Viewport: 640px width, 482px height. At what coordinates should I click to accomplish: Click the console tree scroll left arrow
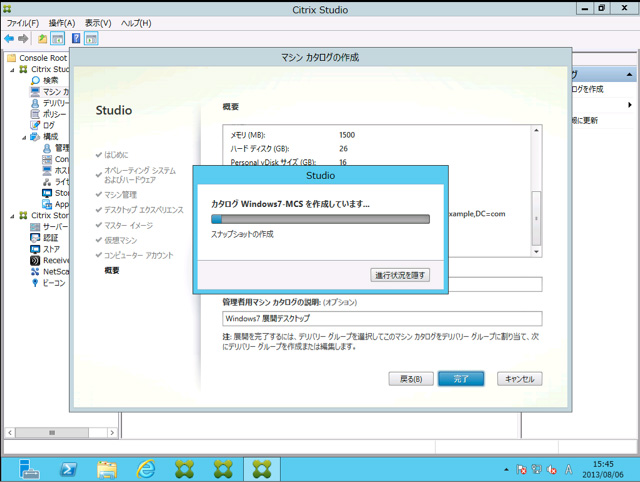(10, 432)
